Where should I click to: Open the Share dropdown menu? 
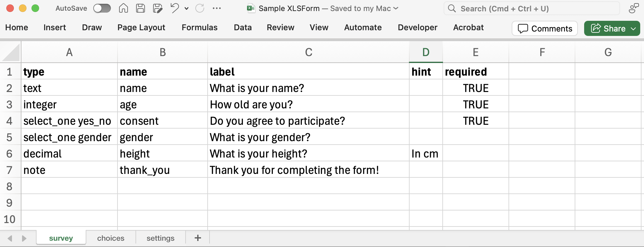point(633,29)
